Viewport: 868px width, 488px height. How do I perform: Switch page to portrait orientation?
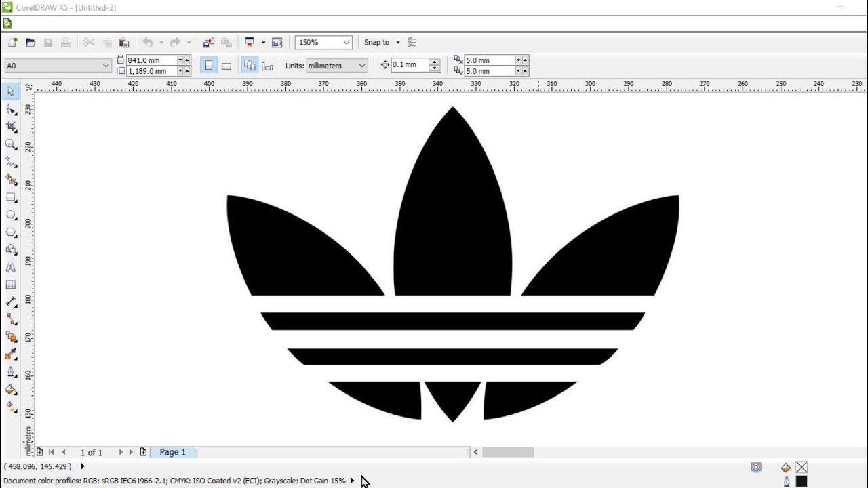[209, 66]
